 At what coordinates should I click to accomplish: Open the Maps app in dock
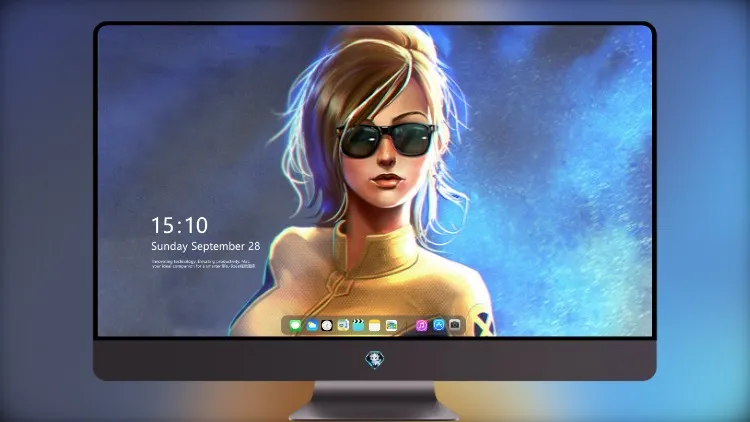click(342, 326)
